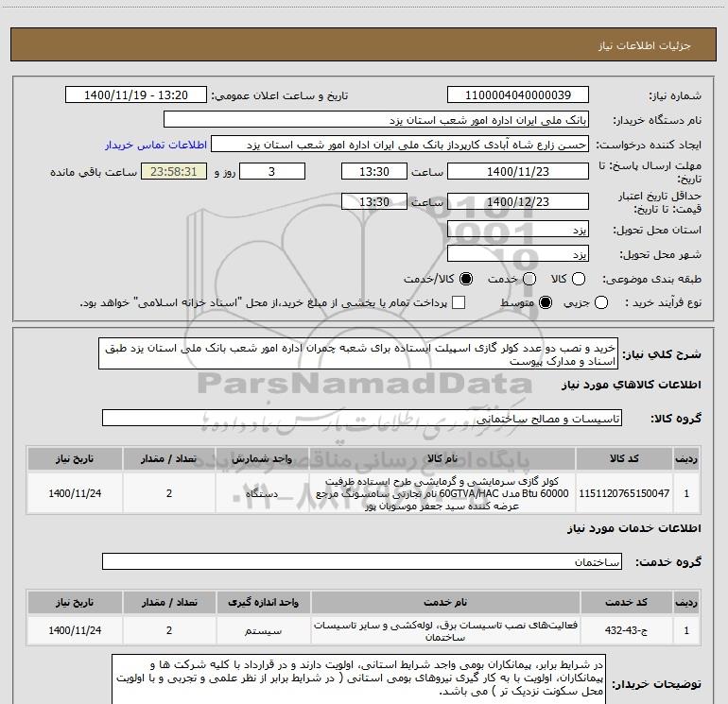Click the goods table date 1400/11/24

(x=75, y=493)
